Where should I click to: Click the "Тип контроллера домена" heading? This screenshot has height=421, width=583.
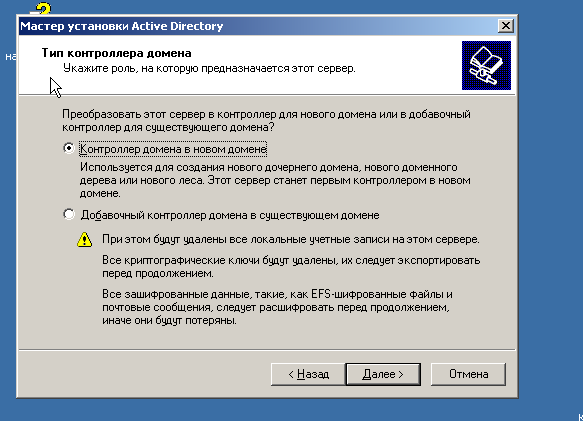[116, 53]
